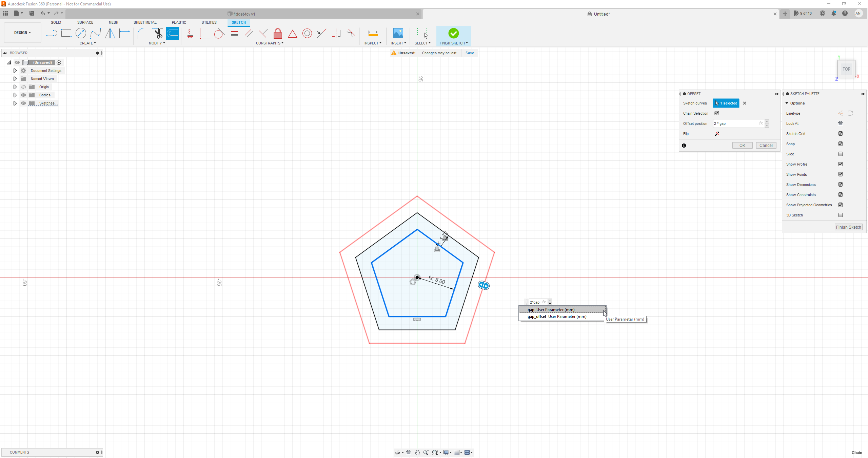Enable the Slice option
This screenshot has width=868, height=458.
pos(841,154)
